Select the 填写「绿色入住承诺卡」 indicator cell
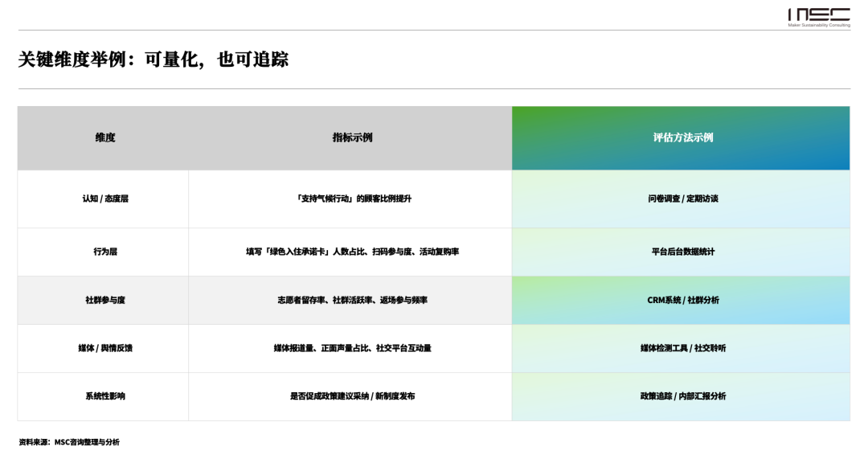 pyautogui.click(x=352, y=252)
